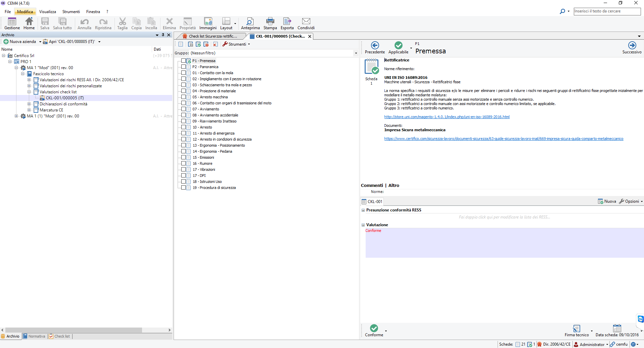Enable the 'P2 - Panoramica' checkbox
The image size is (644, 348).
coord(184,67)
